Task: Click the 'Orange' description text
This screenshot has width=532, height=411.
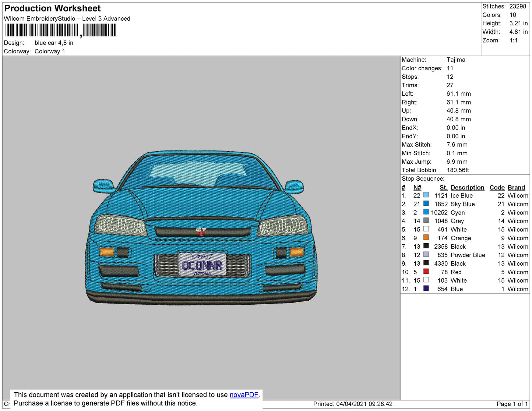Action: coord(461,238)
